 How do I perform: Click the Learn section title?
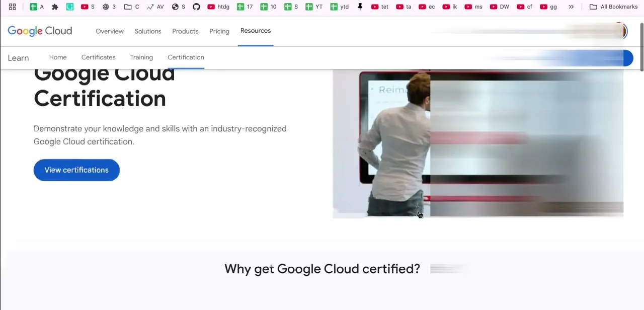[18, 58]
